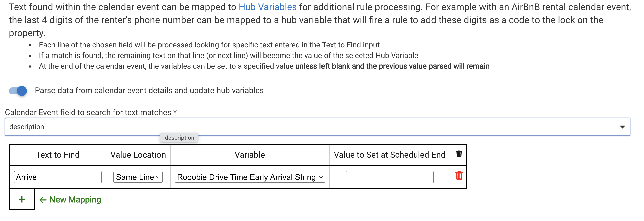Viewport: 644px width, 221px height.
Task: Click the 'Variable' column header
Action: click(x=250, y=155)
